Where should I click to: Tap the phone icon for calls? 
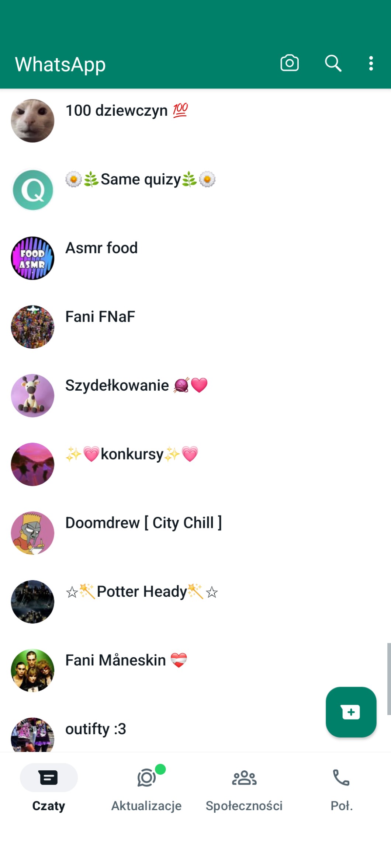click(x=341, y=777)
